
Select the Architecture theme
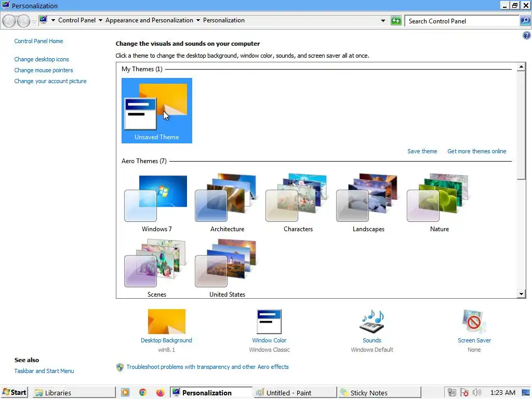[x=227, y=203]
